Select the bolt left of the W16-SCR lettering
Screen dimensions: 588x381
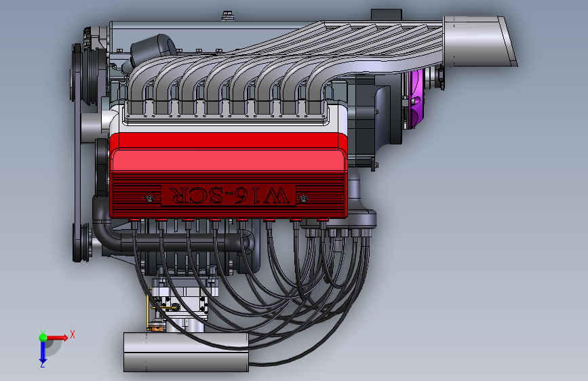[x=150, y=198]
